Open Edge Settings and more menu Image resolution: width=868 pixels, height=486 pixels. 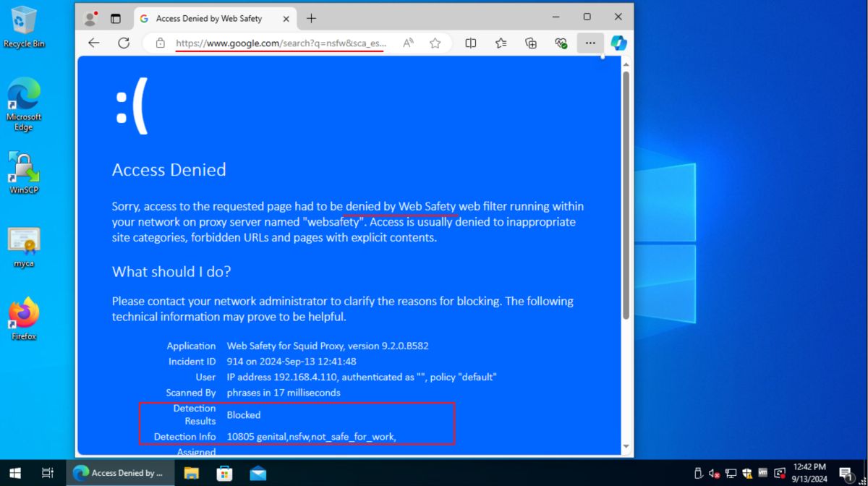pyautogui.click(x=590, y=43)
